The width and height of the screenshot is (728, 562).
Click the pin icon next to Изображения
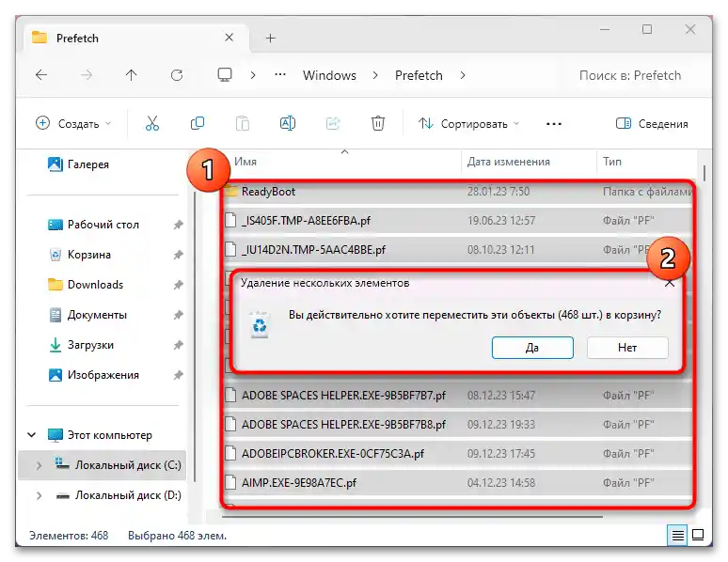coord(178,375)
